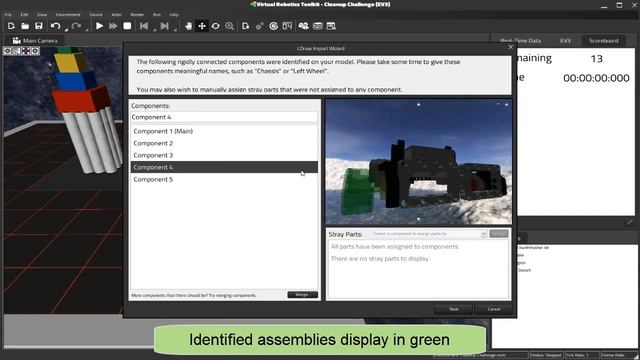The width and height of the screenshot is (640, 360).
Task: Click the Fast Forward simulation button
Action: coord(113,26)
